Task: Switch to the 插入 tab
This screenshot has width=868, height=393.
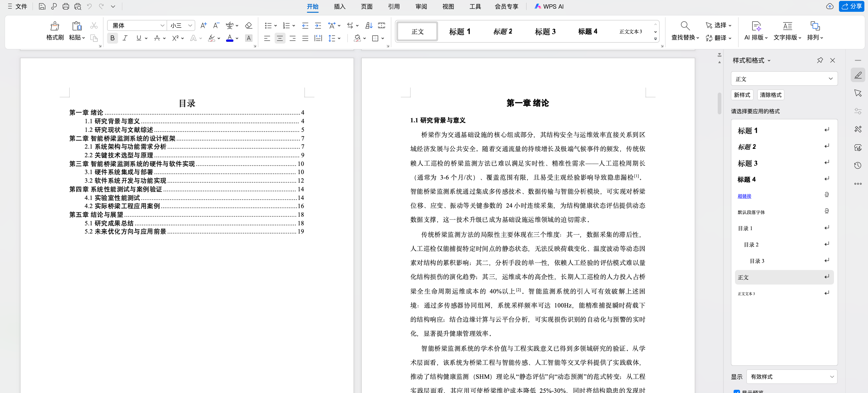Action: [x=339, y=6]
